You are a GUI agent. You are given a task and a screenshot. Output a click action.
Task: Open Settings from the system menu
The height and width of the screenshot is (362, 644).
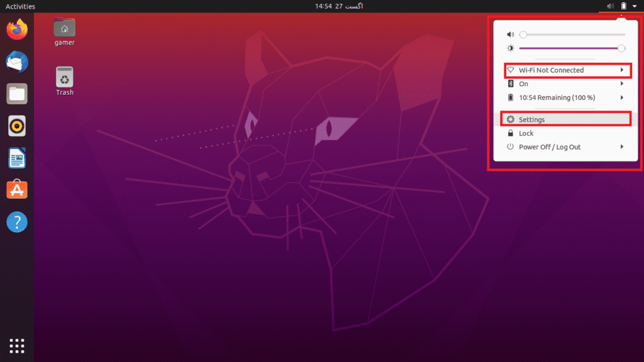[x=566, y=119]
